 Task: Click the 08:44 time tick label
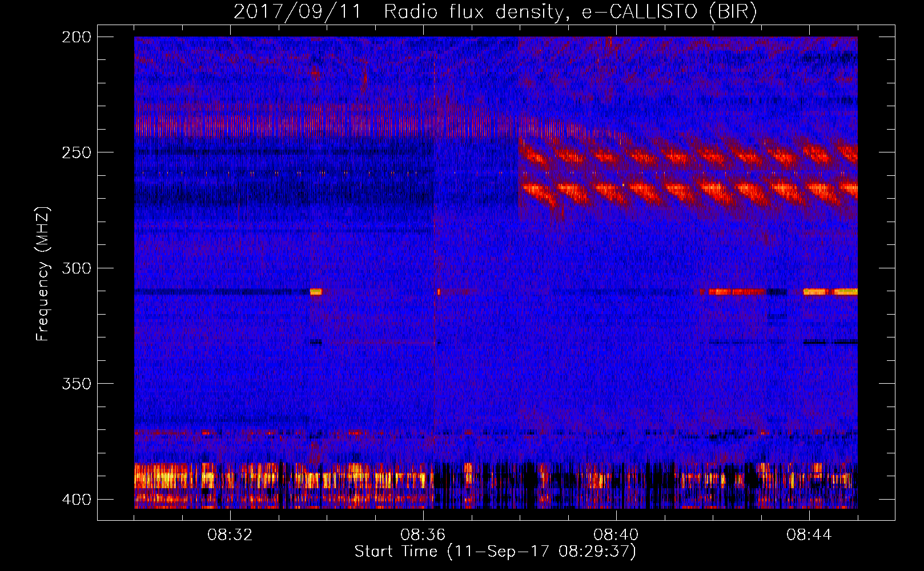pyautogui.click(x=809, y=535)
